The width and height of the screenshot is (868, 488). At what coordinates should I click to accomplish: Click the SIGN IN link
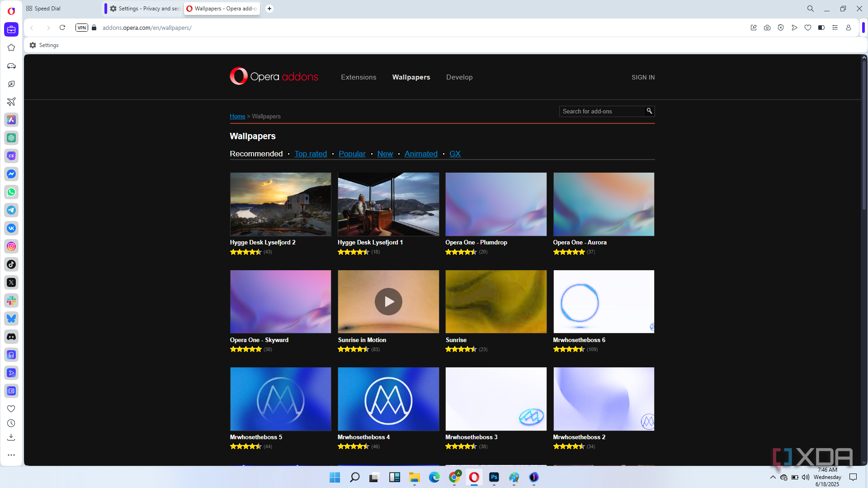pyautogui.click(x=643, y=77)
